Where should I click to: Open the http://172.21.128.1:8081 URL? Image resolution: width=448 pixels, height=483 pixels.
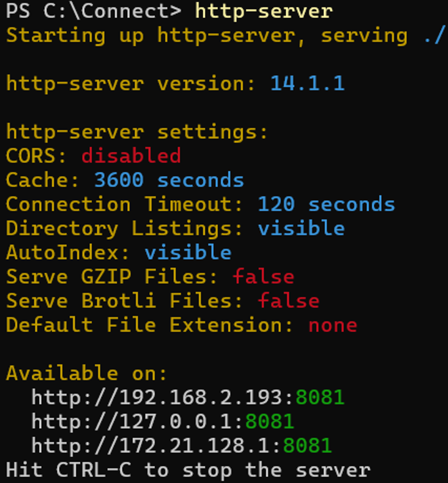tap(181, 446)
